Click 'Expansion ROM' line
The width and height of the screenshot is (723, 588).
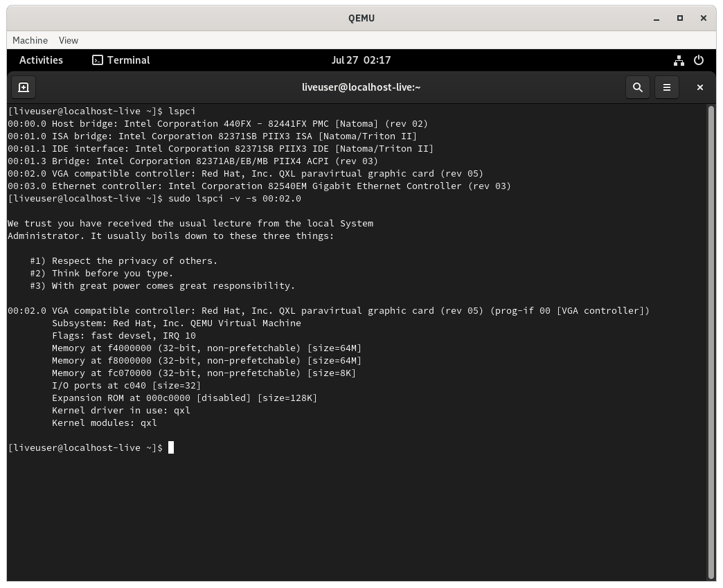coord(184,398)
